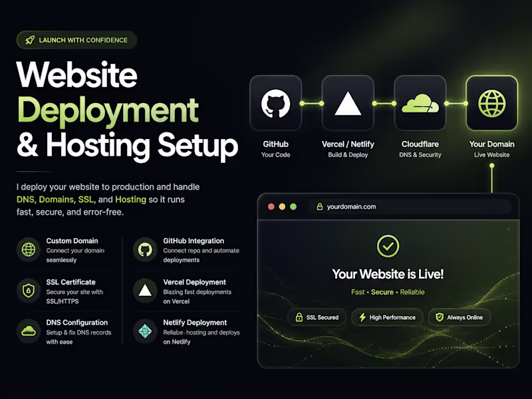The height and width of the screenshot is (399, 532).
Task: Click the lightning bolt in High Performance
Action: 362,317
